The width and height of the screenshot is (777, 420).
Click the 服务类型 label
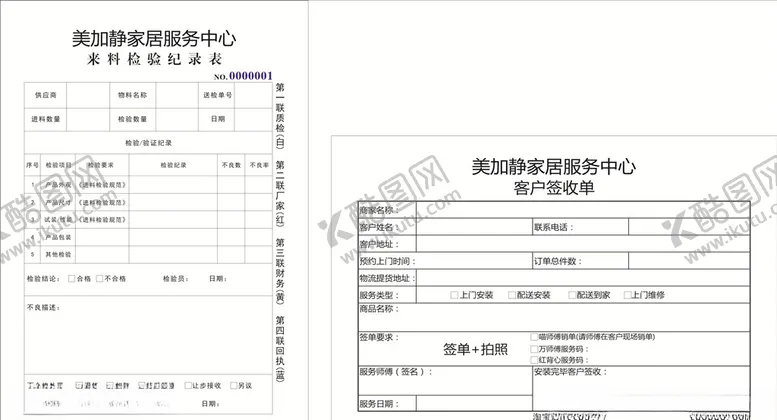coord(379,295)
